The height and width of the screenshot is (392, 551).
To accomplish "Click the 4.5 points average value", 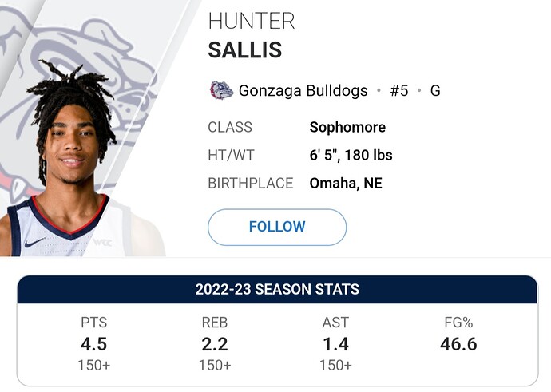I will tap(93, 344).
